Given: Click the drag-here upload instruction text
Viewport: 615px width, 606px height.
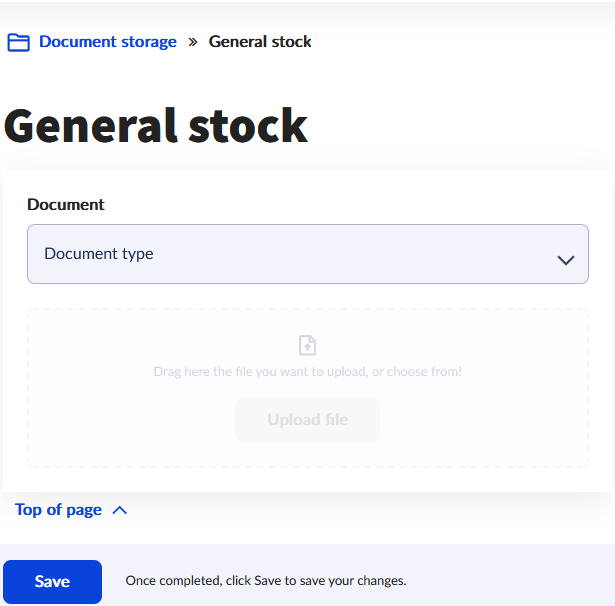Looking at the screenshot, I should pos(308,372).
